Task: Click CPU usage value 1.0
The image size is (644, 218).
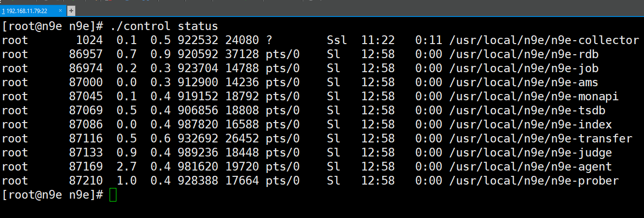Action: point(127,181)
